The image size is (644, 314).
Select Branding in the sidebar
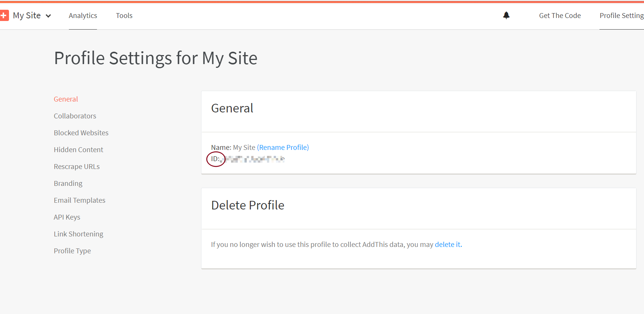click(x=68, y=184)
